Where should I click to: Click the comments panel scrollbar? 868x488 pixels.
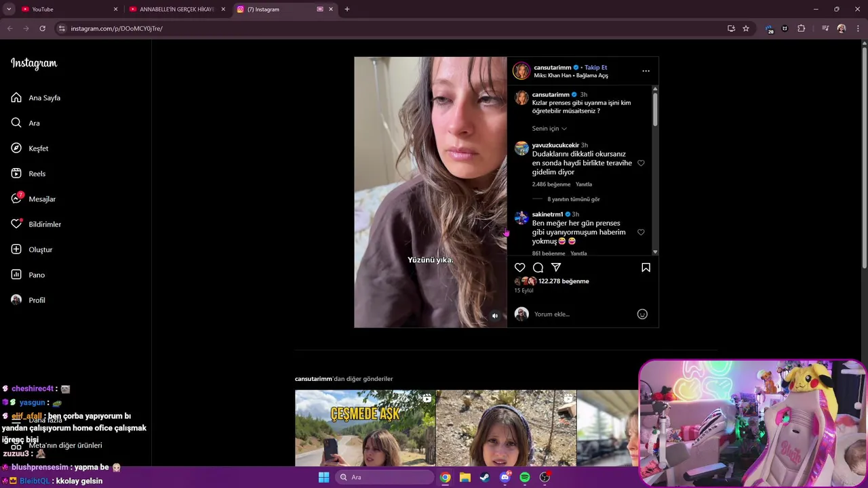pos(655,108)
